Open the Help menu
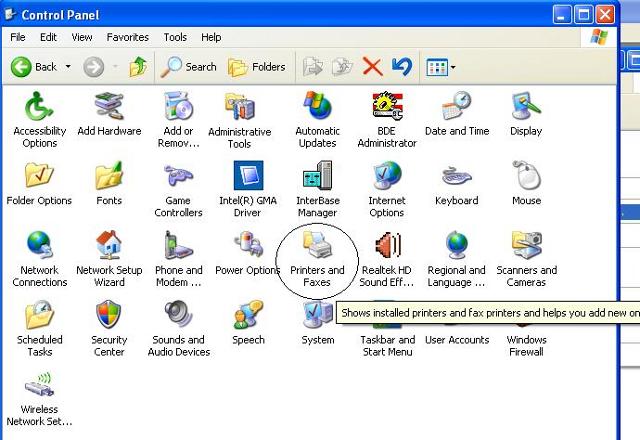 pos(211,37)
